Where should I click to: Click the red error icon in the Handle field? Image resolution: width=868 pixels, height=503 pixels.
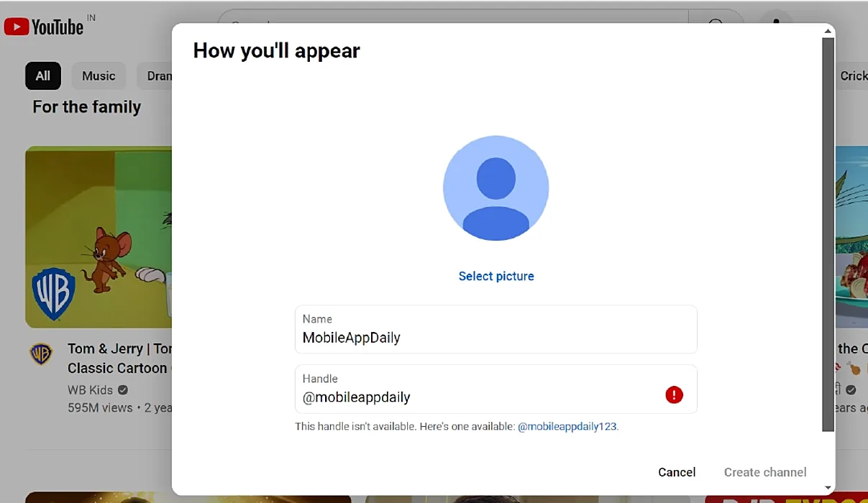click(x=674, y=394)
